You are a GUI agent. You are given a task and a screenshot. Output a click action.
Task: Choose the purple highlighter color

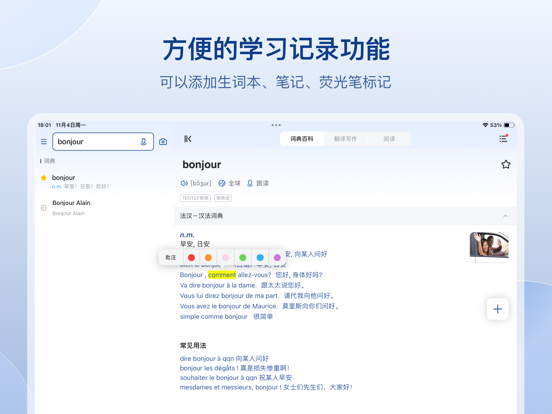277,258
